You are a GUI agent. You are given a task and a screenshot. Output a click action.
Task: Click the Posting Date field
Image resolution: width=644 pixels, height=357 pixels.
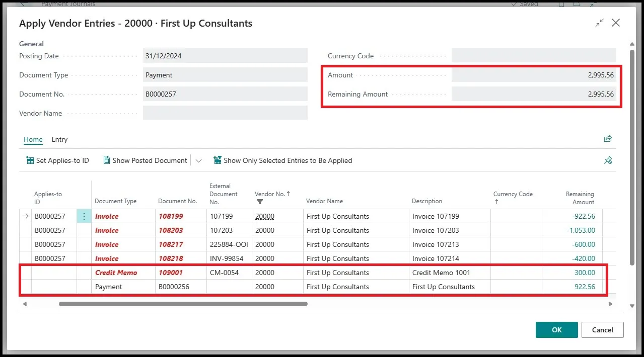pos(225,56)
